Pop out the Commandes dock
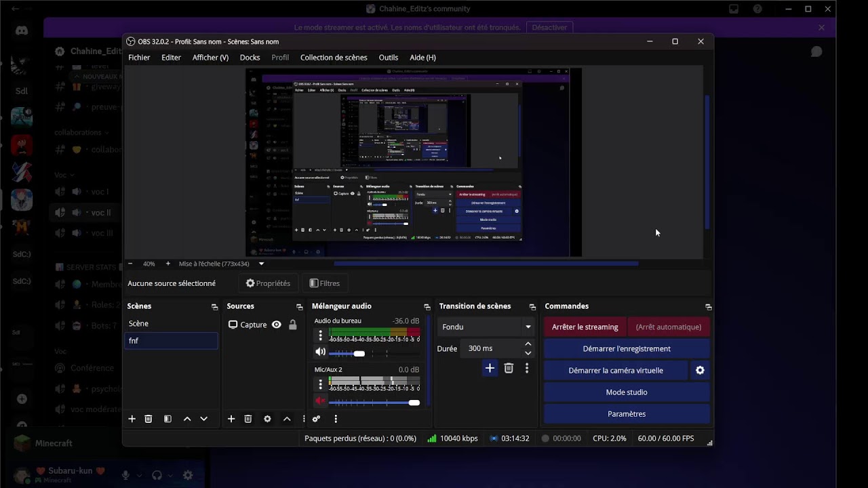The width and height of the screenshot is (868, 488). 708,307
